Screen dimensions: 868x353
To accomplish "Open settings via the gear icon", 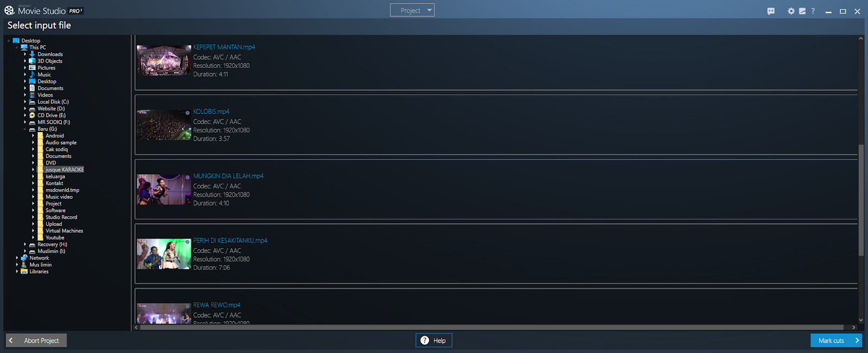I will click(791, 11).
